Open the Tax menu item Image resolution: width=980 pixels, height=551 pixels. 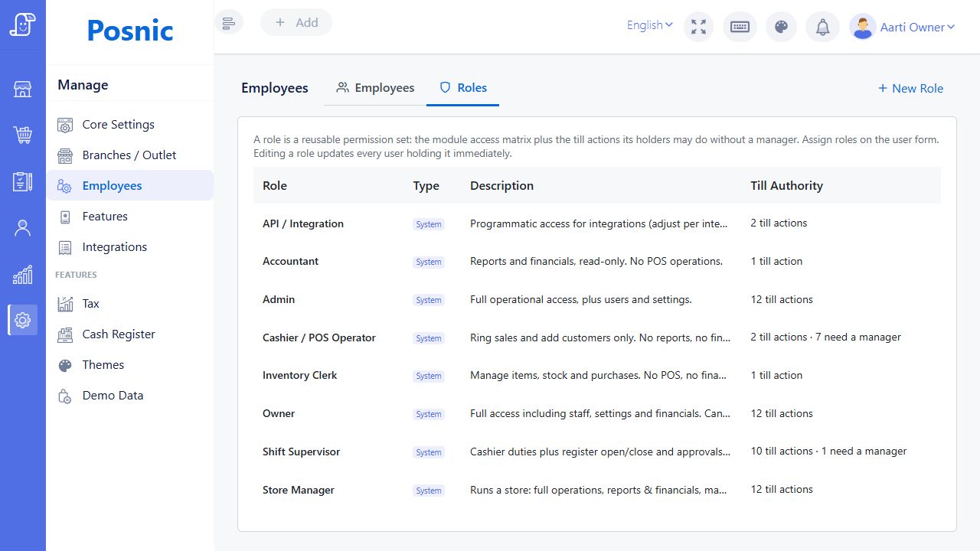(x=130, y=304)
